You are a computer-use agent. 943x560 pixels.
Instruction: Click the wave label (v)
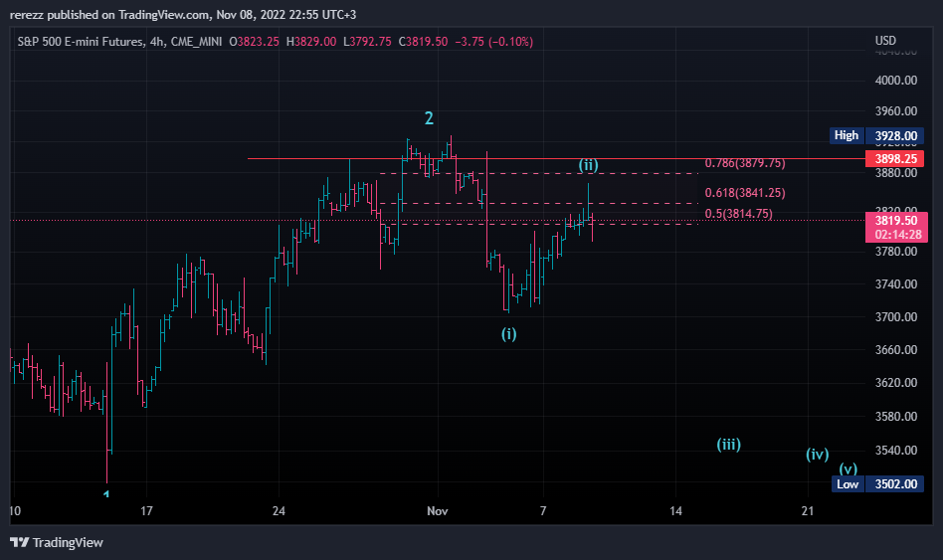click(848, 468)
